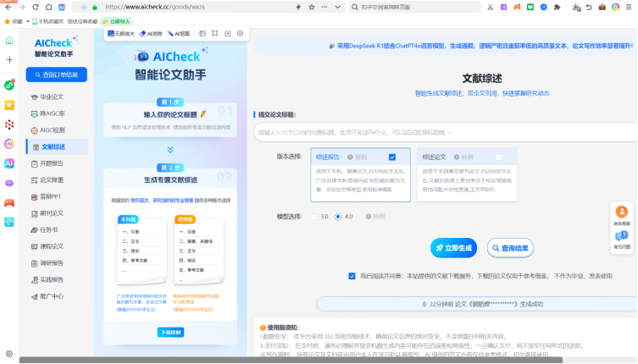Open the AIGC检测 menu item

(48, 130)
